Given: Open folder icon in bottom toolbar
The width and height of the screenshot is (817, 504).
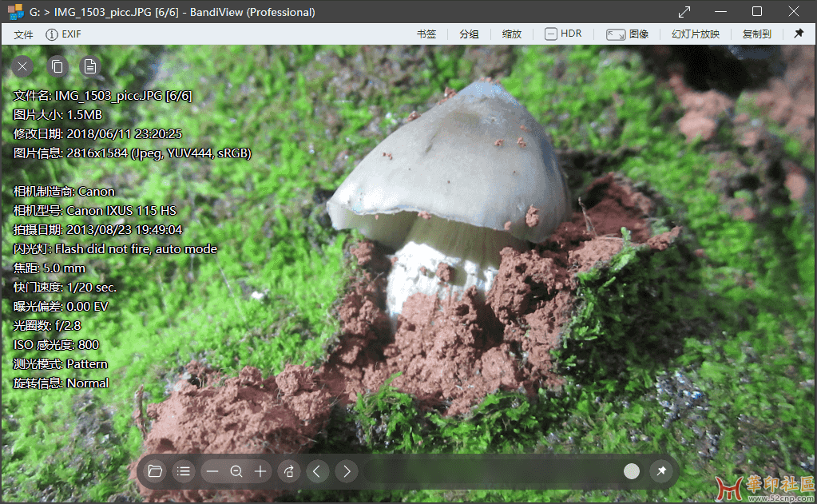Looking at the screenshot, I should [x=155, y=471].
